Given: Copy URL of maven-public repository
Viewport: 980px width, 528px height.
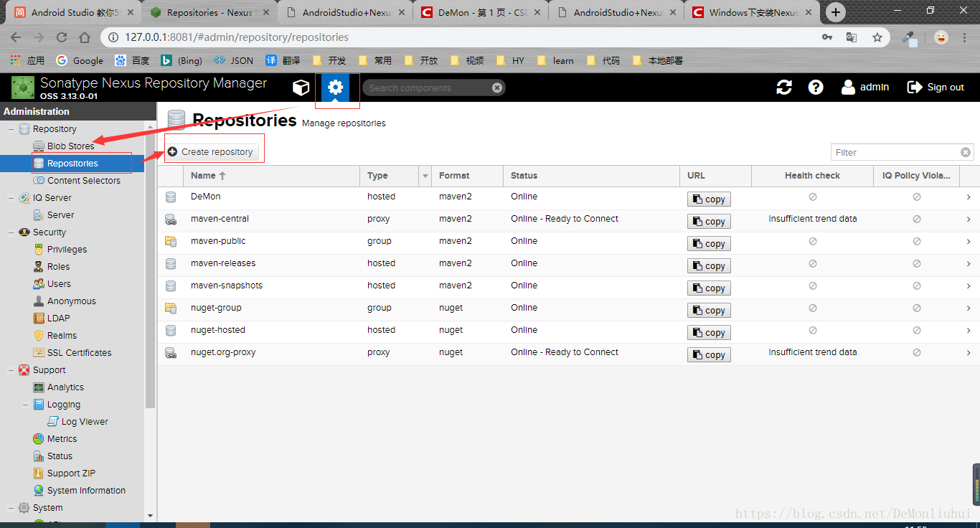Looking at the screenshot, I should coord(709,244).
